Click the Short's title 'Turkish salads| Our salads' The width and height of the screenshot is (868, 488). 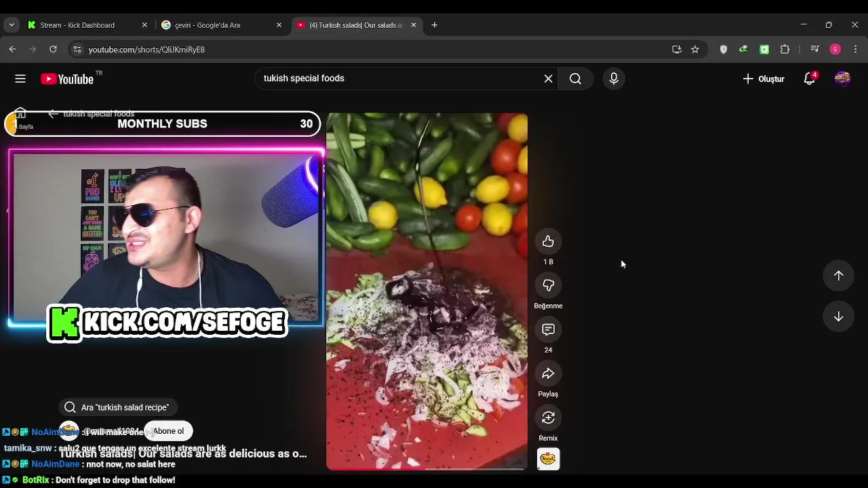point(183,454)
